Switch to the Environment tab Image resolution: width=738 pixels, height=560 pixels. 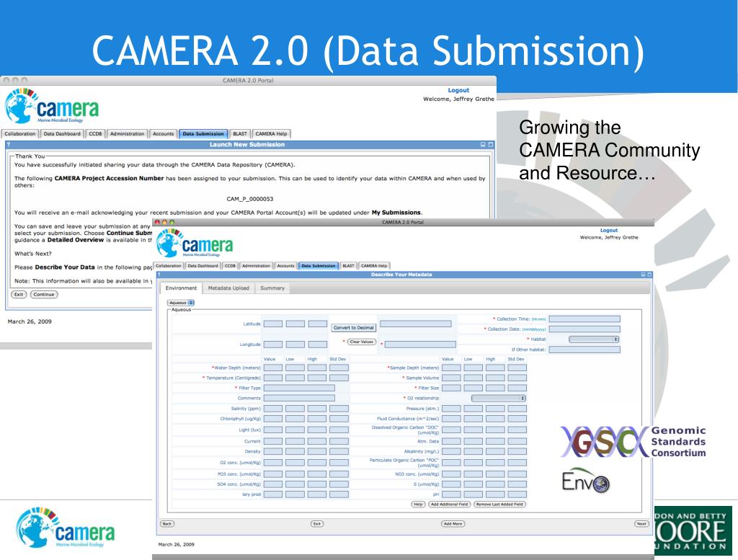coord(181,288)
